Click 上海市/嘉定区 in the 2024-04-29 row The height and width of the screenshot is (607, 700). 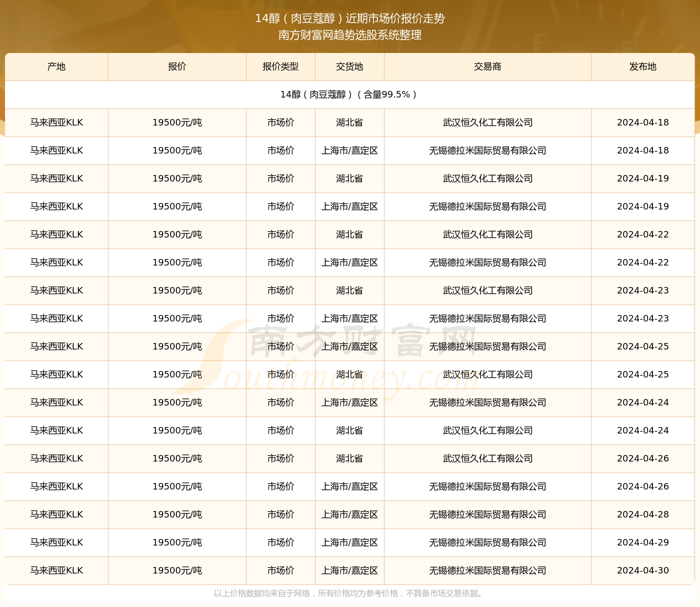pyautogui.click(x=349, y=542)
